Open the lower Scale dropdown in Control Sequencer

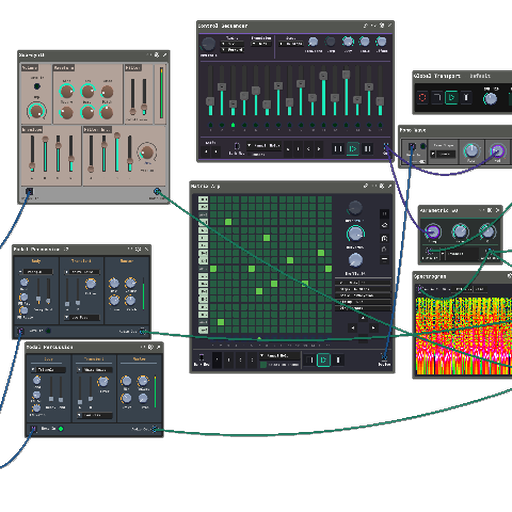click(232, 50)
